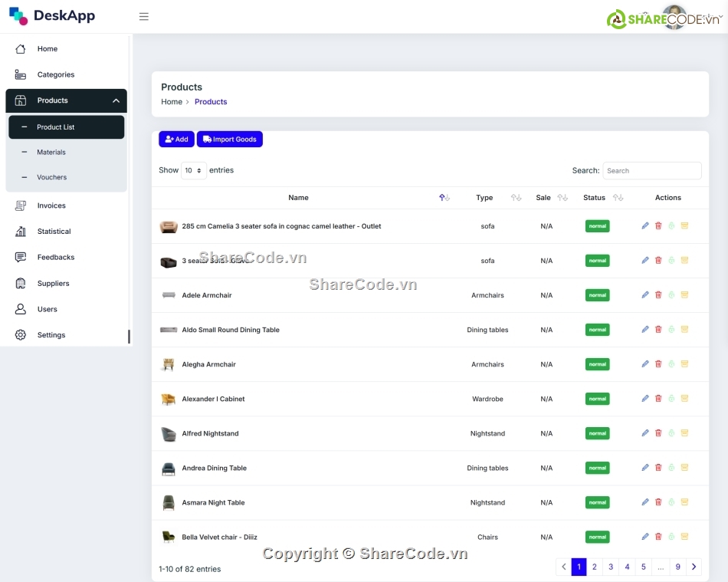The image size is (728, 582).
Task: Edit the Andrea Dining Table row
Action: (645, 467)
